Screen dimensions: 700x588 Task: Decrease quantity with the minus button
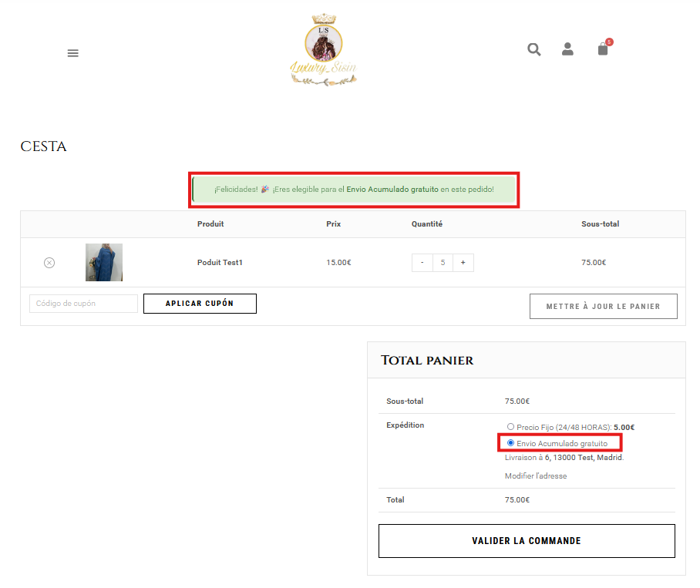tap(422, 263)
